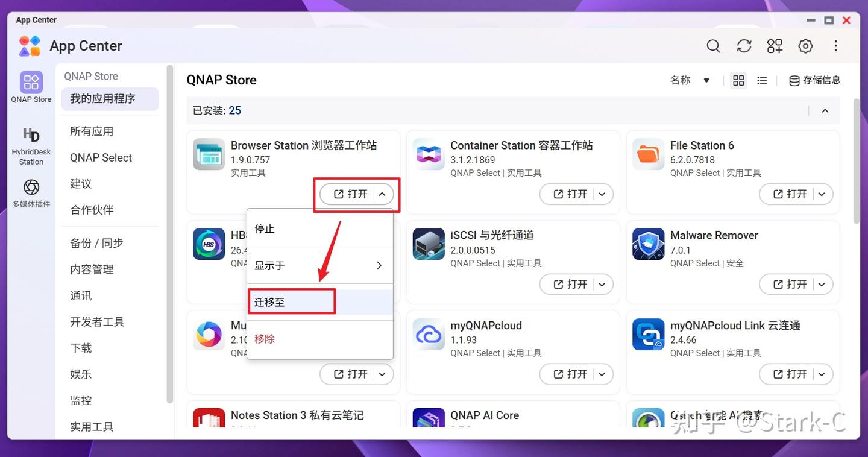Click the File Station 6 app icon
Screen dimensions: 868x457
coord(648,154)
